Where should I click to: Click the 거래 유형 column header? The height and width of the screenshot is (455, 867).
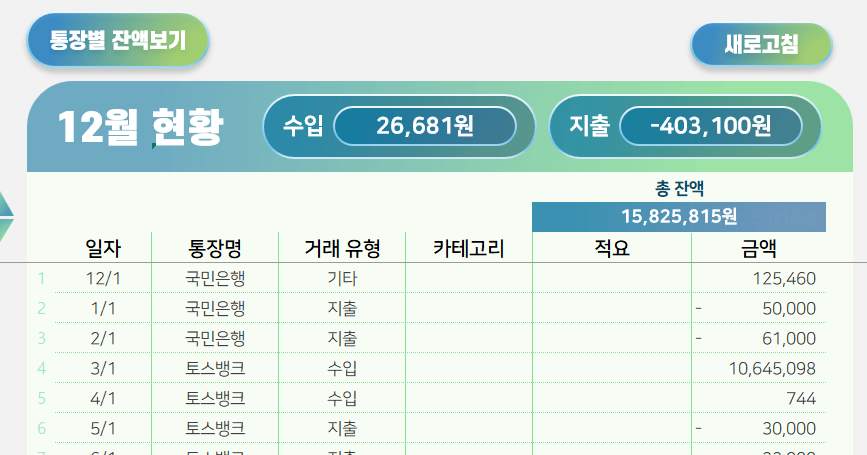tap(342, 248)
